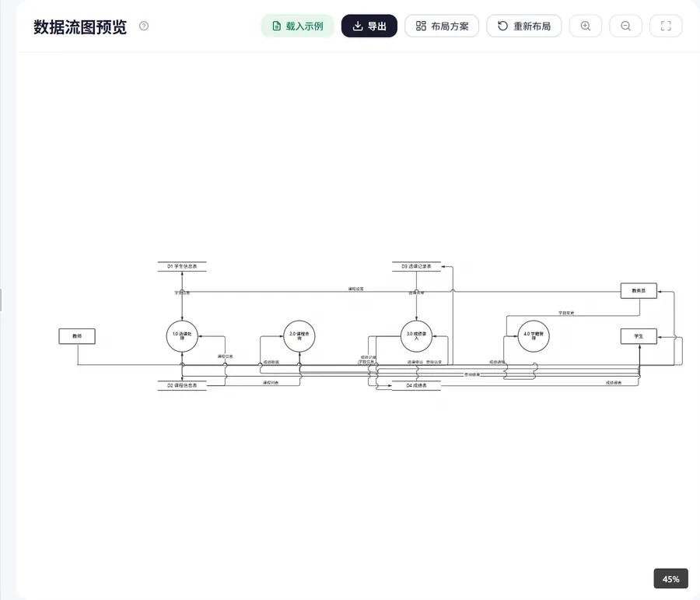Click the 数据流图预览 heading
The width and height of the screenshot is (700, 600).
pyautogui.click(x=80, y=26)
